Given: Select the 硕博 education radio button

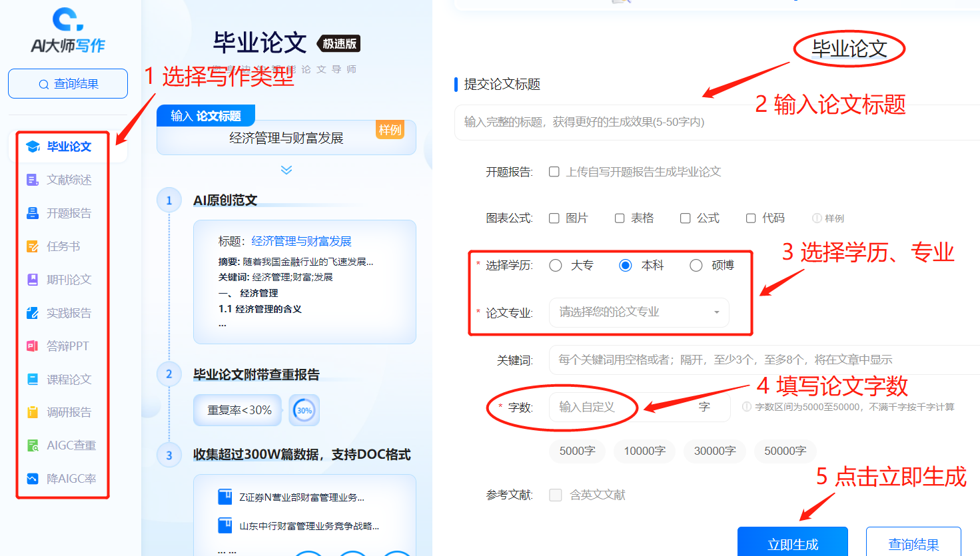Looking at the screenshot, I should pyautogui.click(x=696, y=266).
